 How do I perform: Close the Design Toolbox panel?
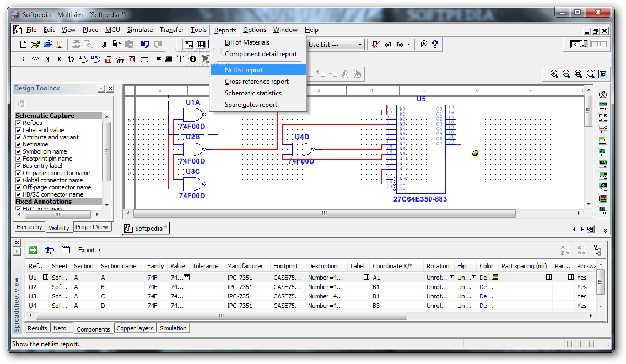pos(110,89)
